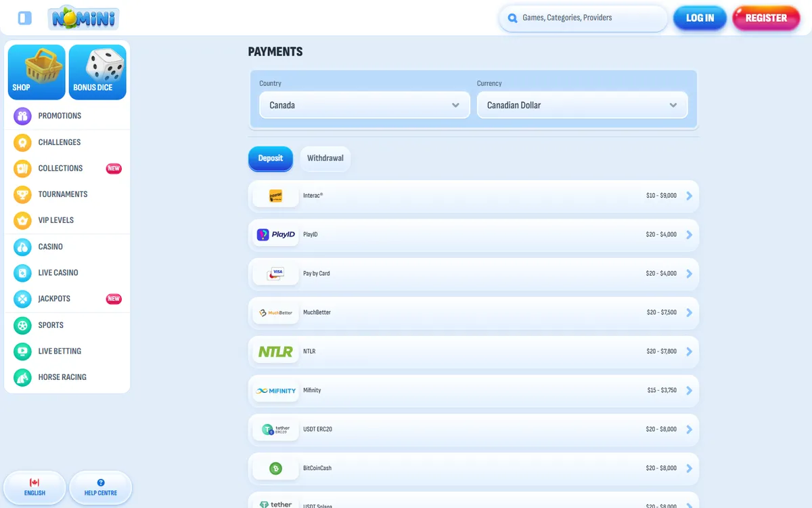This screenshot has width=812, height=508.
Task: Click the Tether ERC20 logo
Action: coord(275,429)
